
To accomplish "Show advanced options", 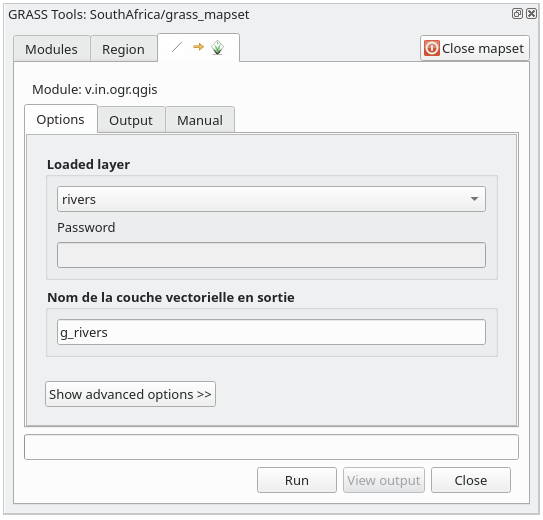I will 130,394.
